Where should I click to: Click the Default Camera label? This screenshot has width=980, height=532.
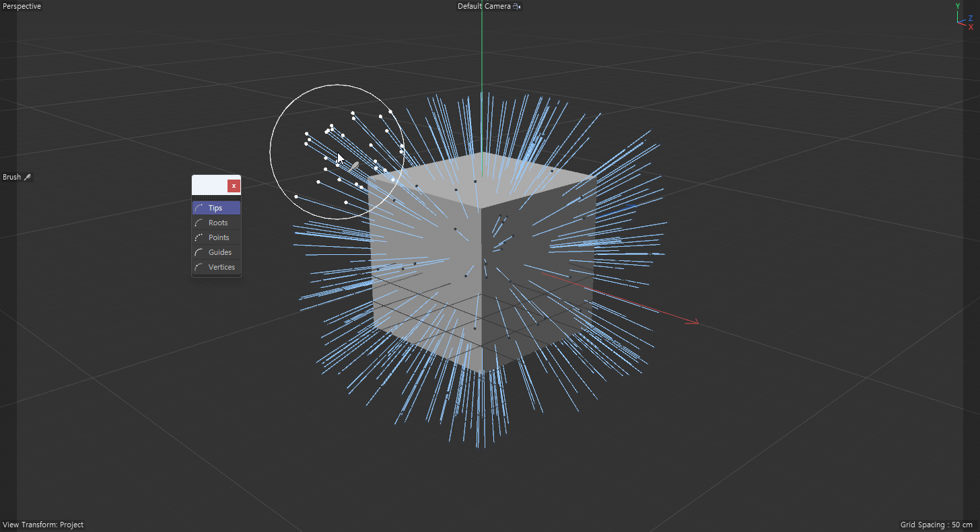pyautogui.click(x=483, y=6)
